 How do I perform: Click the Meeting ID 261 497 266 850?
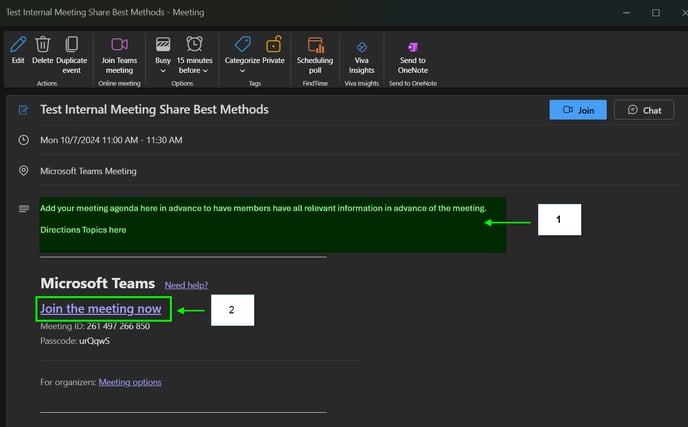click(x=95, y=326)
